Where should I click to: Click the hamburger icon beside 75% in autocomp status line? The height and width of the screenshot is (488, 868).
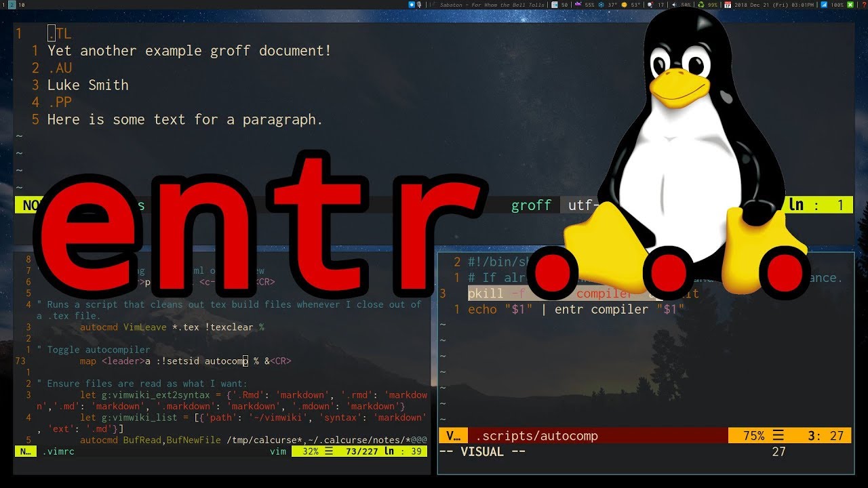(778, 436)
